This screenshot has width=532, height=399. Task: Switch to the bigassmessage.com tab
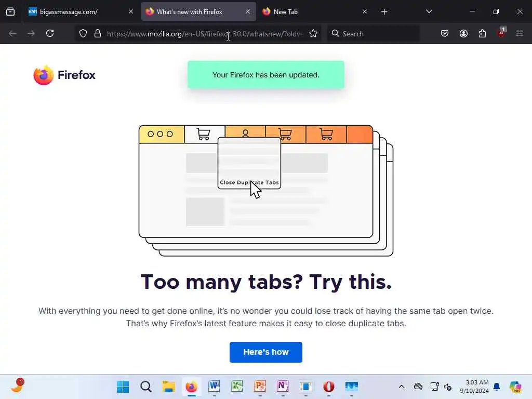pyautogui.click(x=81, y=12)
